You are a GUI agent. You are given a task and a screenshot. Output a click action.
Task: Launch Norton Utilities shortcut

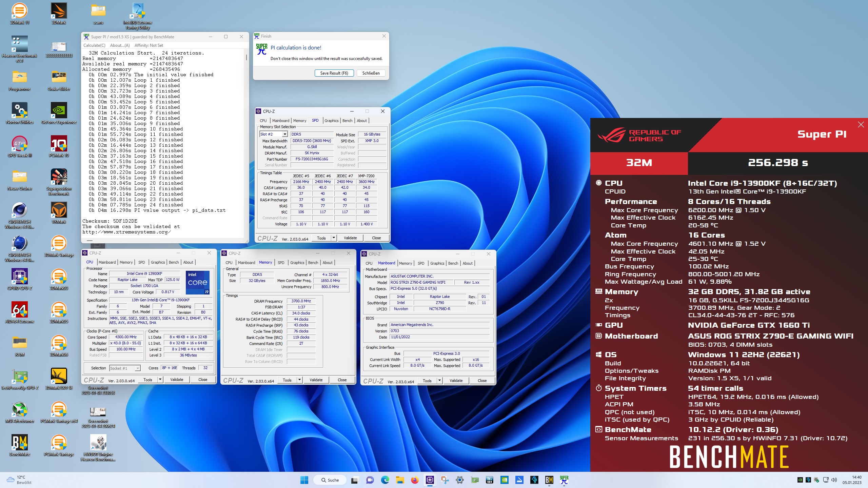coord(20,113)
